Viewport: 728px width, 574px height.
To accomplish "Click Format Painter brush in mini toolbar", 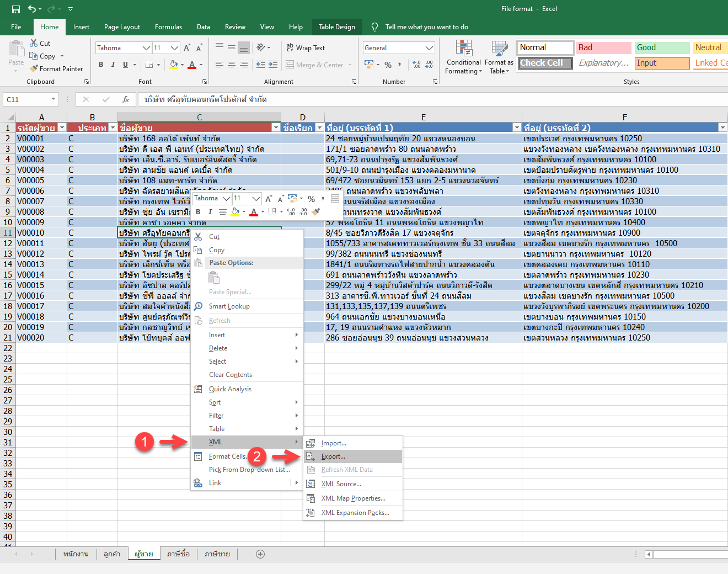I will [315, 211].
